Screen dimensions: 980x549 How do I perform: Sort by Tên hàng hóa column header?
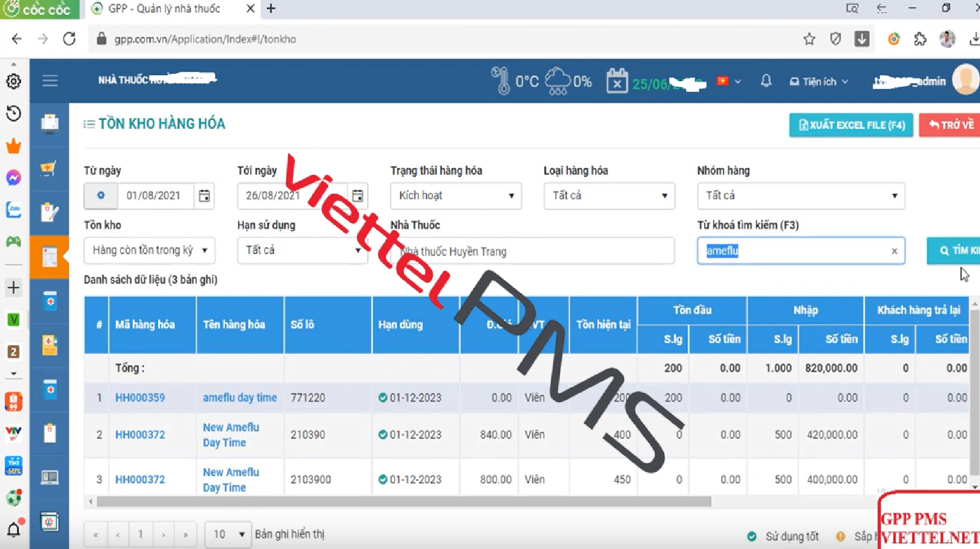pyautogui.click(x=240, y=325)
